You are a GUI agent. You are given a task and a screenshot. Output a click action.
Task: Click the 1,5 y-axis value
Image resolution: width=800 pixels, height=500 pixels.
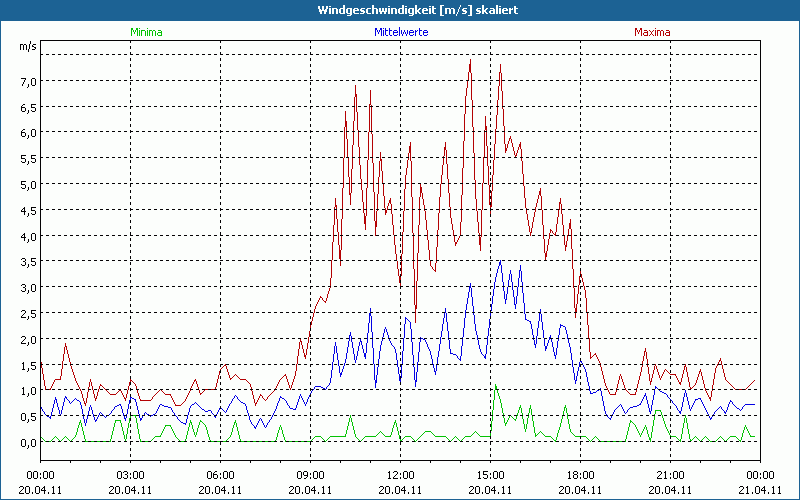[29, 365]
